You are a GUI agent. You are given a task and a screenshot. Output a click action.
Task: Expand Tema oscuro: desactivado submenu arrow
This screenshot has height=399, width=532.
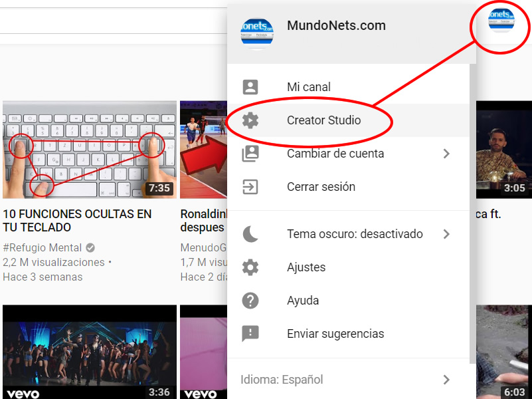click(x=446, y=234)
